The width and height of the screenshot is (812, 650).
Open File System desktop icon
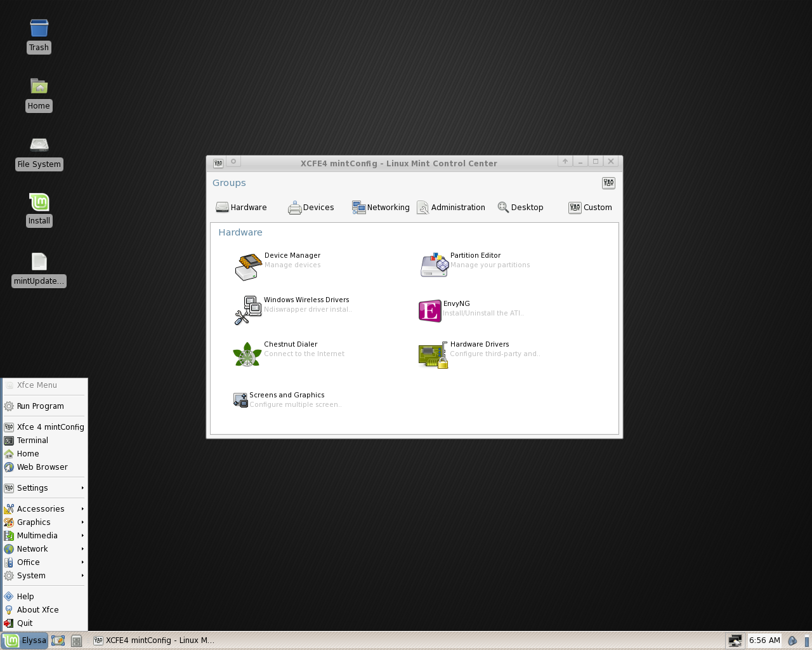click(39, 145)
